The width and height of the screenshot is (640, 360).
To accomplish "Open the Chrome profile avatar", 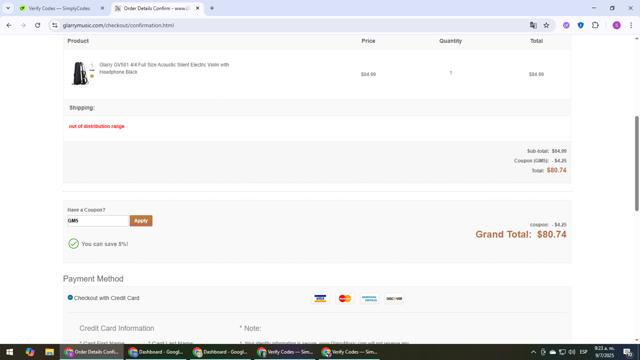I will [x=616, y=25].
